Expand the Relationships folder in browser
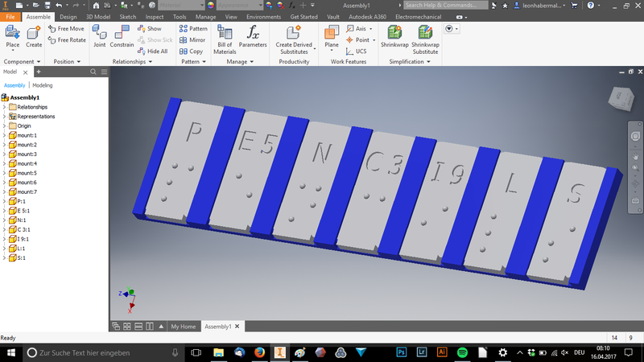Screen dimensions: 644x362 (4, 107)
